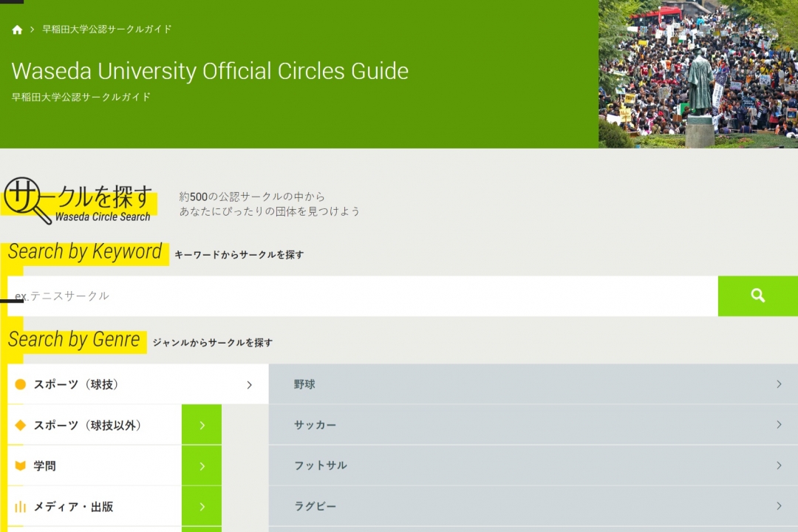Click the campus crowd statue photo
The height and width of the screenshot is (532, 798).
[698, 74]
